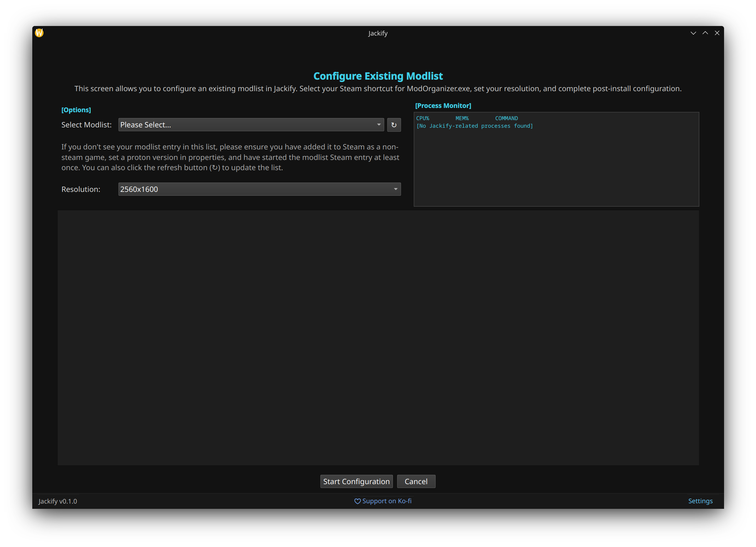Click the arrow on Please Select dropdown

[379, 125]
